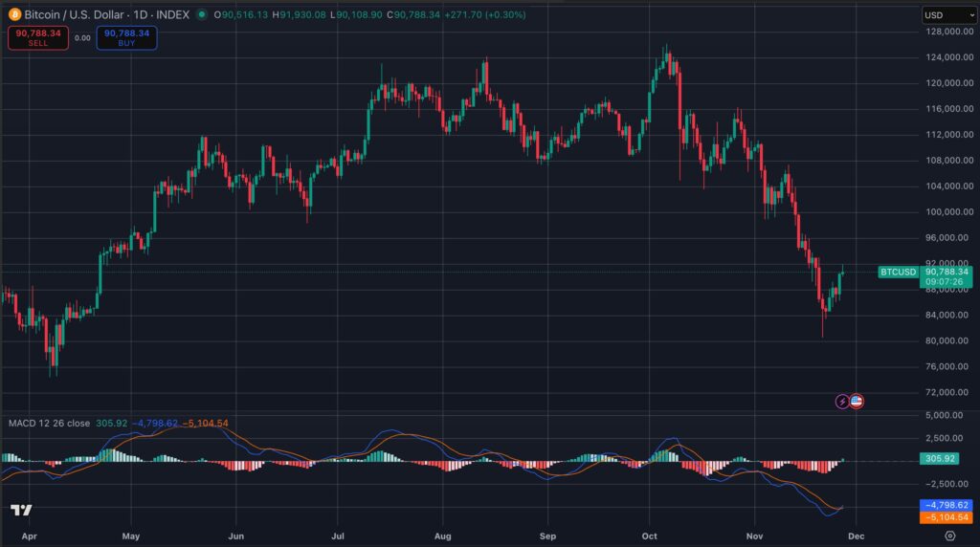Click the Dec label on the time axis
Image resolution: width=980 pixels, height=547 pixels.
[857, 536]
